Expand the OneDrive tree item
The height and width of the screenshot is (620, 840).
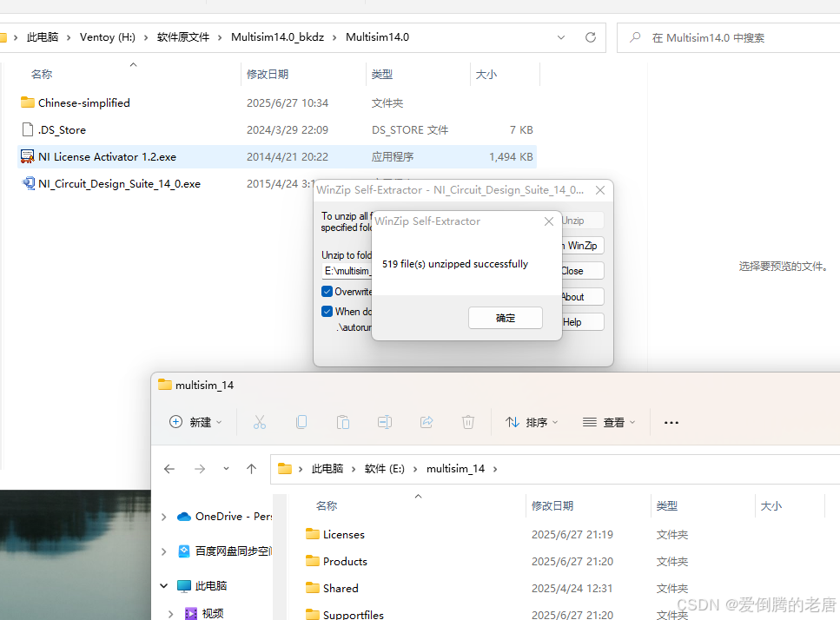point(164,517)
